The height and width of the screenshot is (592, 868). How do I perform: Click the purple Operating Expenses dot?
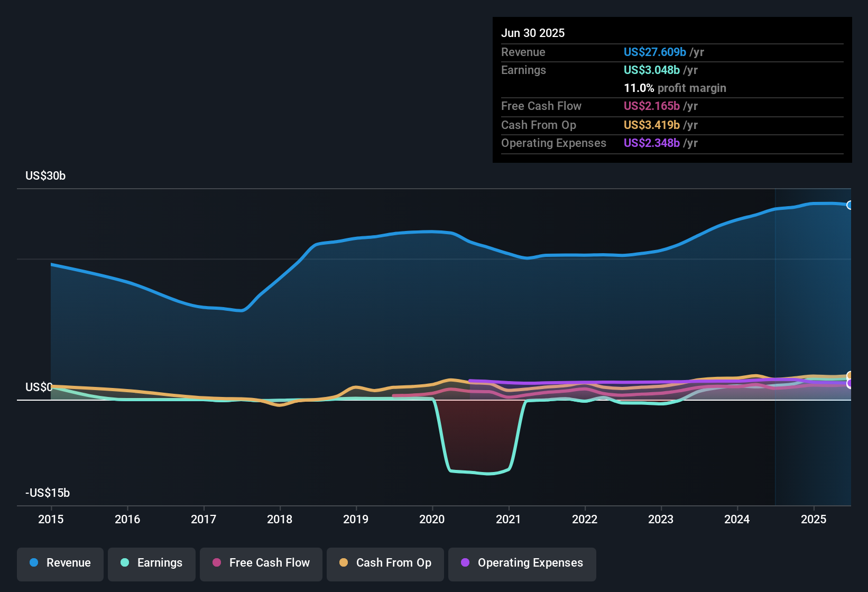[x=465, y=562]
